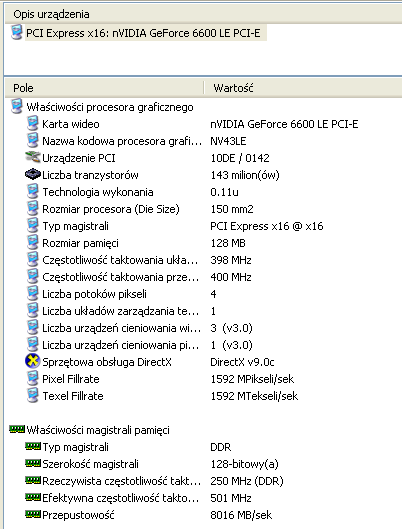Click the Częstotliwość taktowania prze... icon
The image size is (402, 529).
(32, 276)
